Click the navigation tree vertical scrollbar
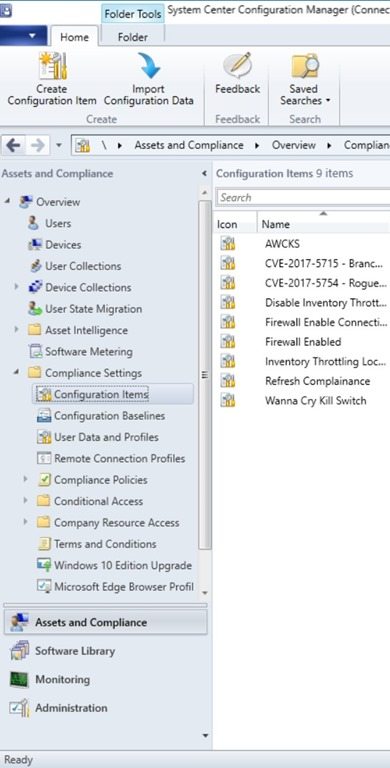Image resolution: width=390 pixels, height=768 pixels. [x=205, y=375]
